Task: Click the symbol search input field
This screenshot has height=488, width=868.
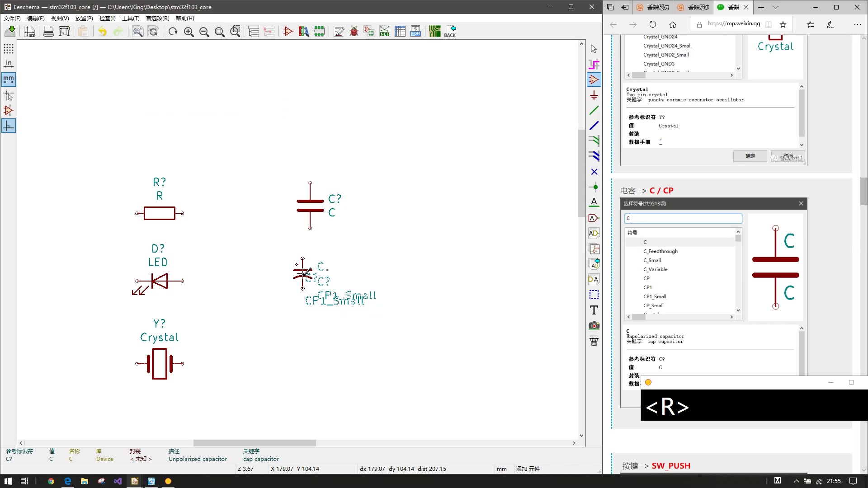Action: 683,218
